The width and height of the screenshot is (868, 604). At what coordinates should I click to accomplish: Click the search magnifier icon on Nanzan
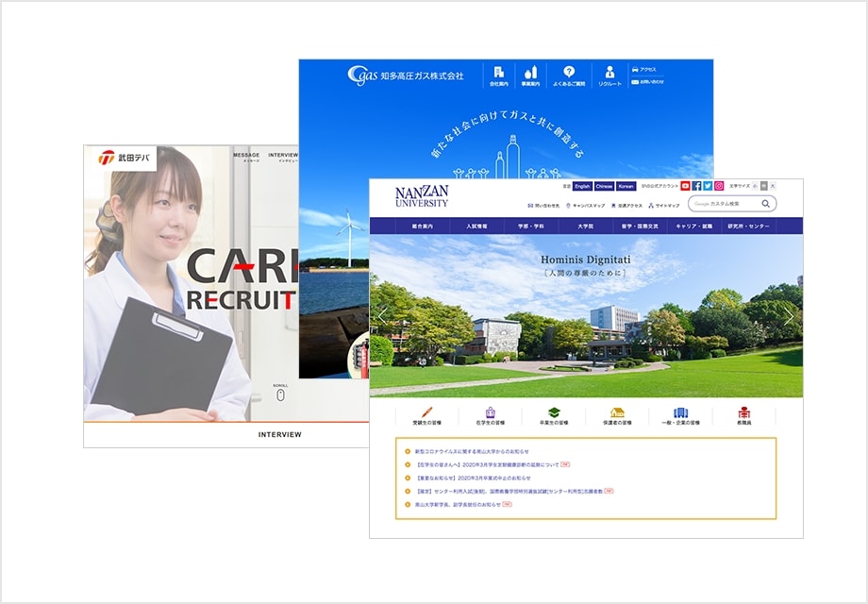pos(765,204)
